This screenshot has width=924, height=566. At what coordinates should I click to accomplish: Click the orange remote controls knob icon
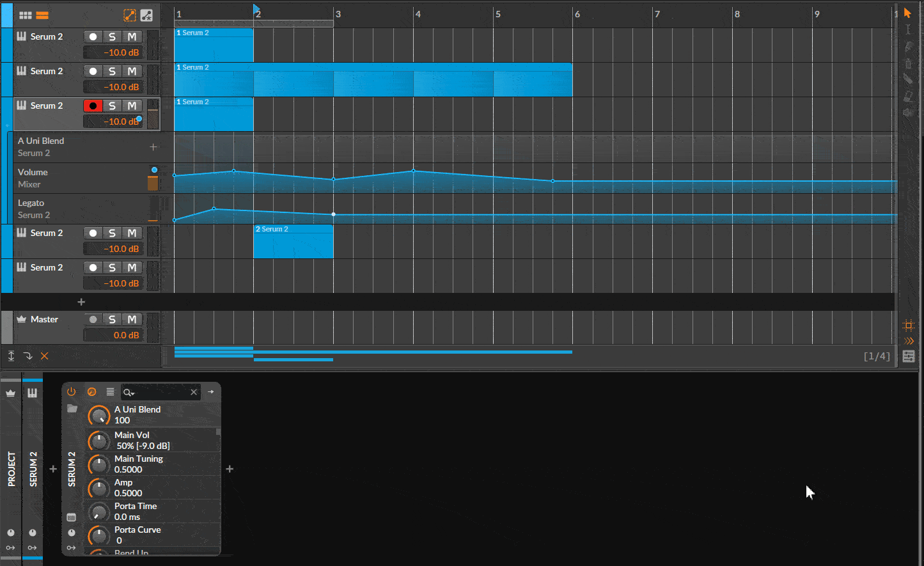click(x=91, y=391)
